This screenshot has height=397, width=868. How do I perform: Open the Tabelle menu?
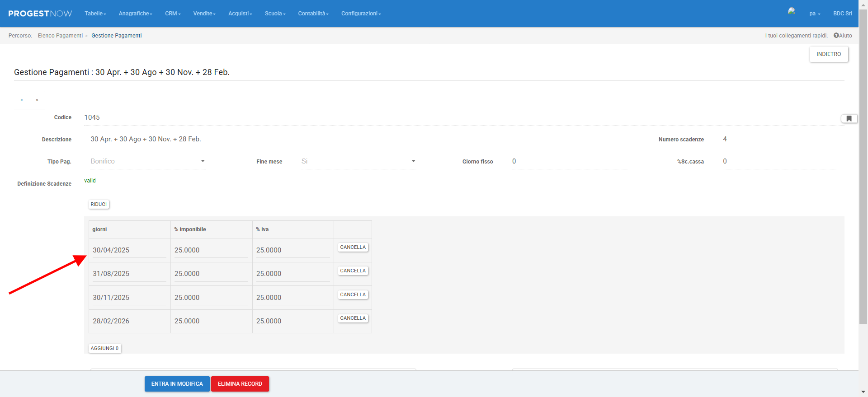point(95,14)
